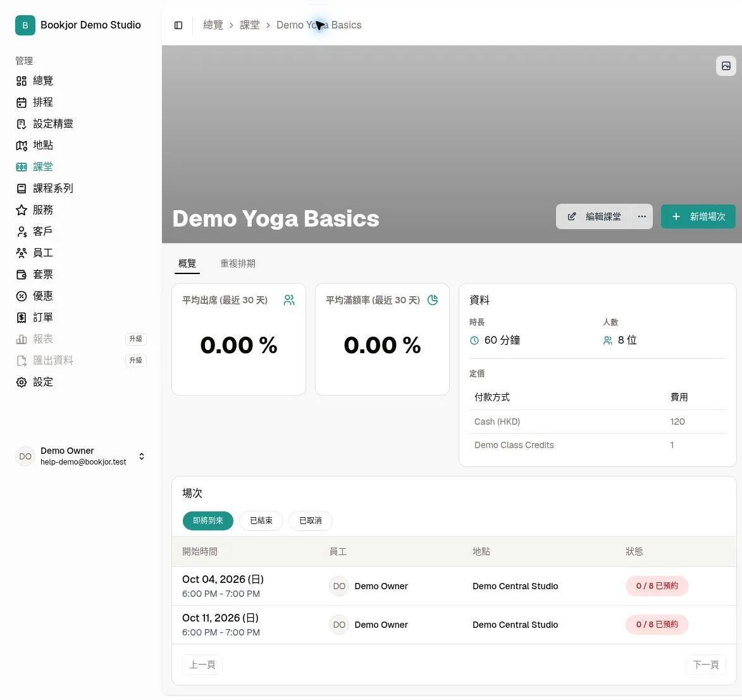Viewport: 742px width, 700px height.
Task: Open the cover image change icon
Action: pyautogui.click(x=726, y=66)
